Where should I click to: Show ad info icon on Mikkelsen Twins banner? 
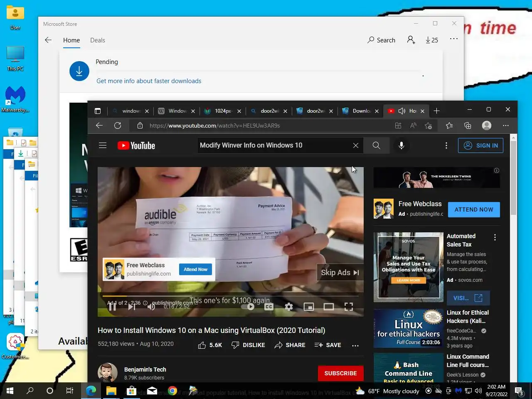point(496,170)
